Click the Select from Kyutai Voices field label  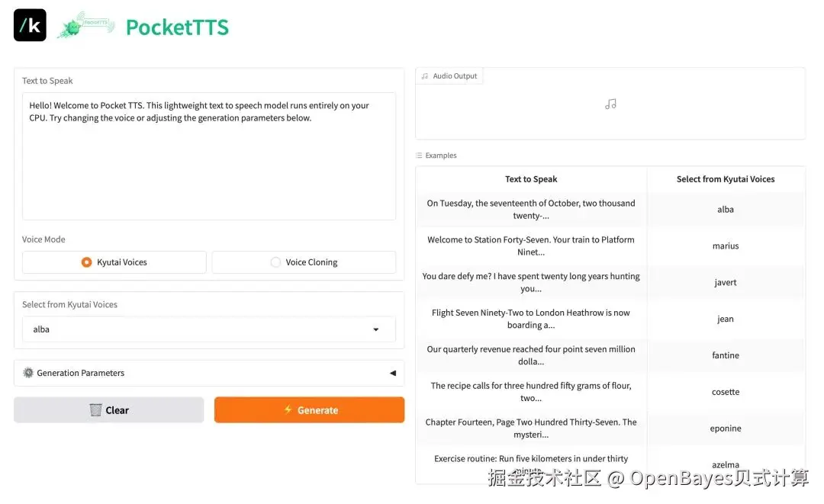click(x=69, y=304)
